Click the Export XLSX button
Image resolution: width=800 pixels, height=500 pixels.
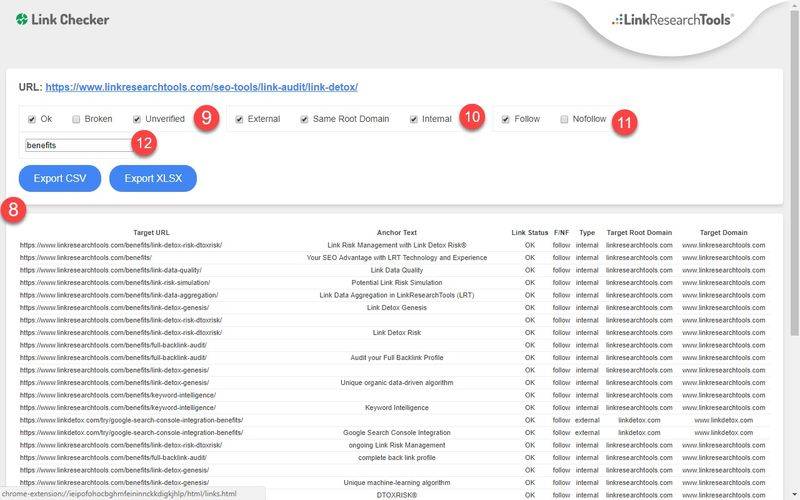point(153,179)
